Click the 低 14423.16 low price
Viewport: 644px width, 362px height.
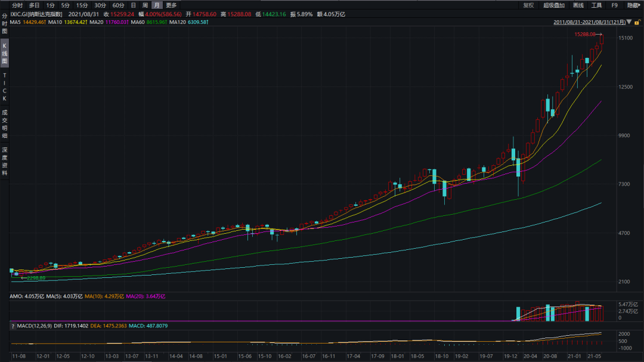271,14
